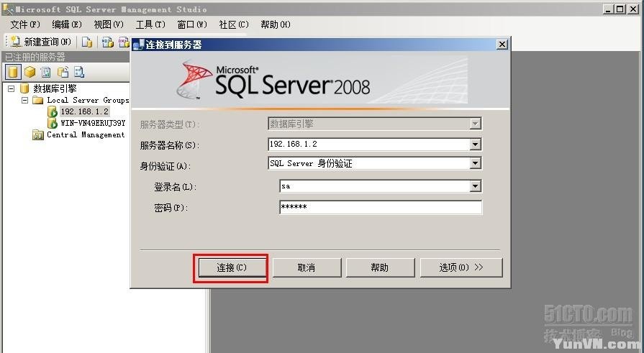This screenshot has width=644, height=353.
Task: Click the 取消 cancel button
Action: click(x=307, y=267)
